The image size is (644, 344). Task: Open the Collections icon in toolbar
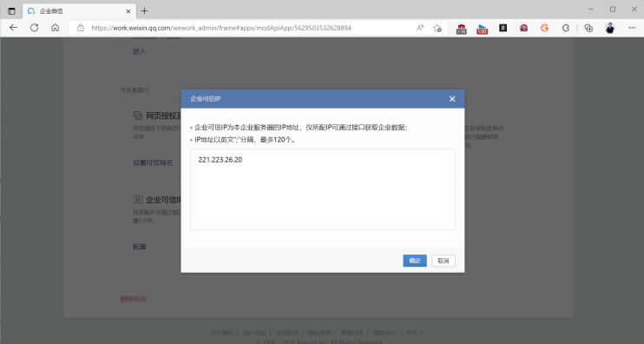pos(588,28)
